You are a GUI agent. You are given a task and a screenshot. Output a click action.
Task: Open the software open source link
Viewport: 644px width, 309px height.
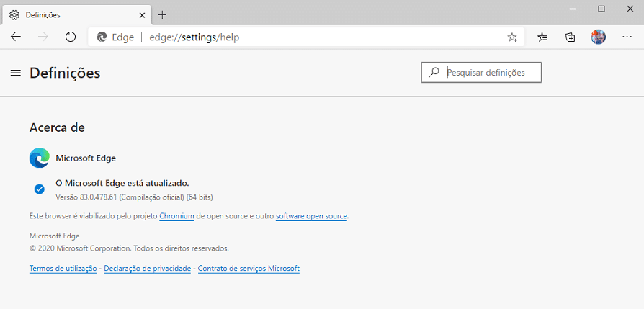pyautogui.click(x=311, y=216)
